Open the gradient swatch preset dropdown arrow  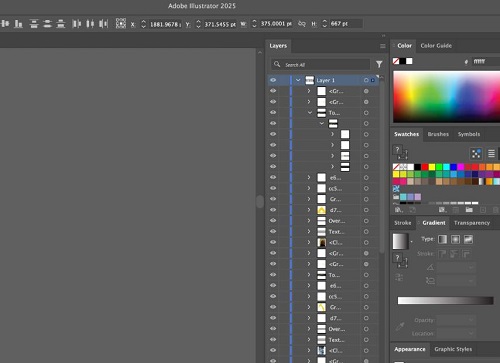(412, 241)
